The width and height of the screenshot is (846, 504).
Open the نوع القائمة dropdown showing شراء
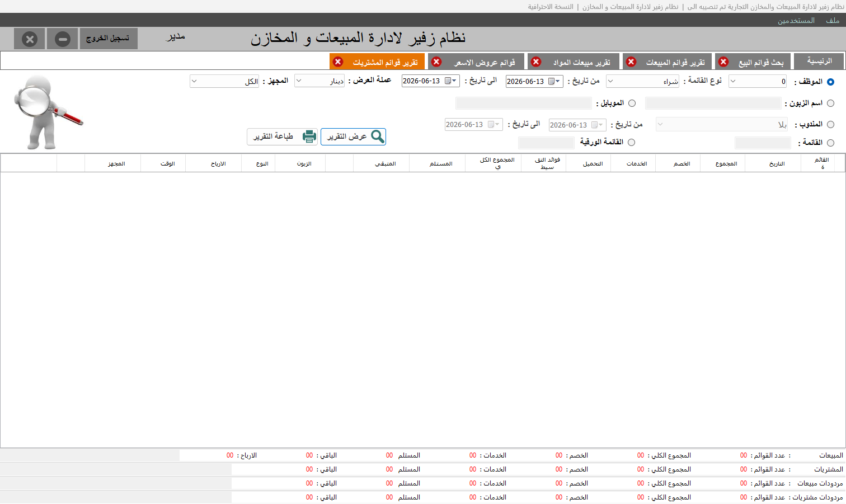(x=643, y=81)
